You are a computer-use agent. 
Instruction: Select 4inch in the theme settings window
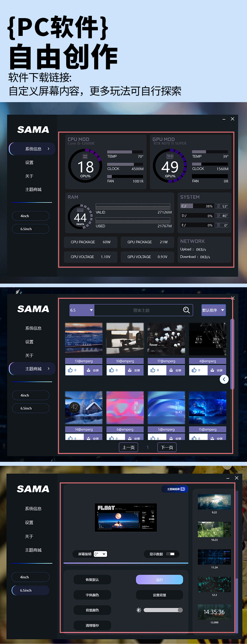[x=30, y=577]
